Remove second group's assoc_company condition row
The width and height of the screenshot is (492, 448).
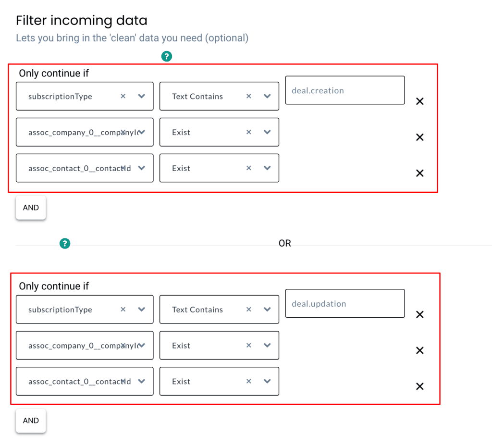tap(420, 350)
